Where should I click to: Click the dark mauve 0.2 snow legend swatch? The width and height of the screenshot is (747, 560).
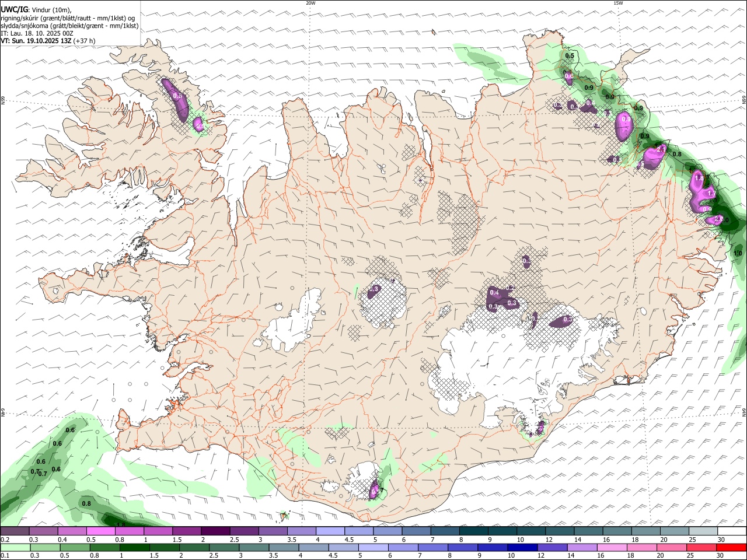click(x=15, y=531)
